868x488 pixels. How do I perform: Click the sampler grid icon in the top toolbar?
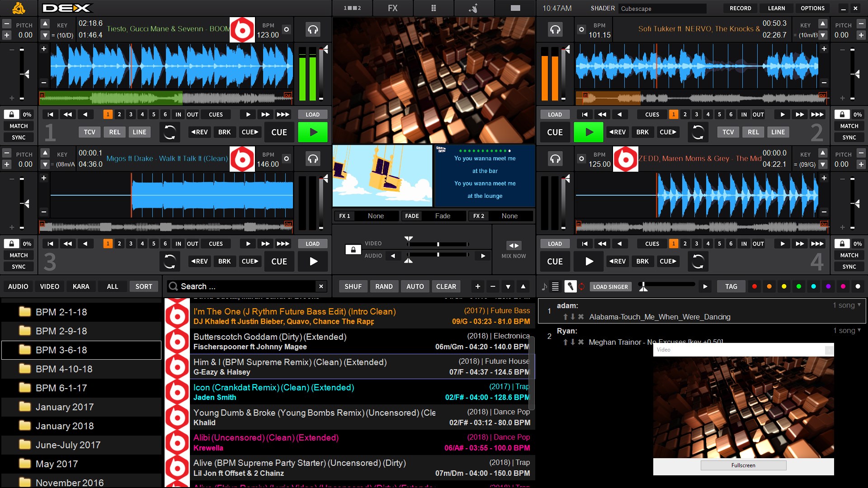pyautogui.click(x=433, y=8)
